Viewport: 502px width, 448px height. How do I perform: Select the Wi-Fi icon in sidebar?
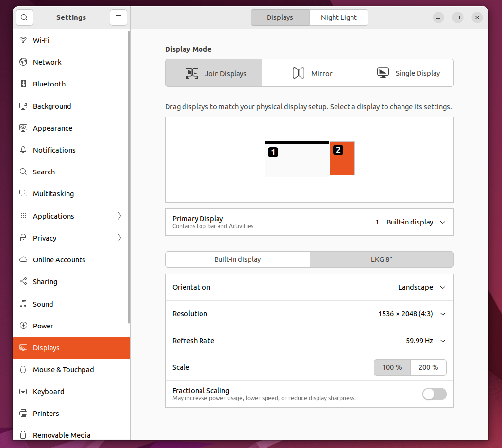coord(23,40)
